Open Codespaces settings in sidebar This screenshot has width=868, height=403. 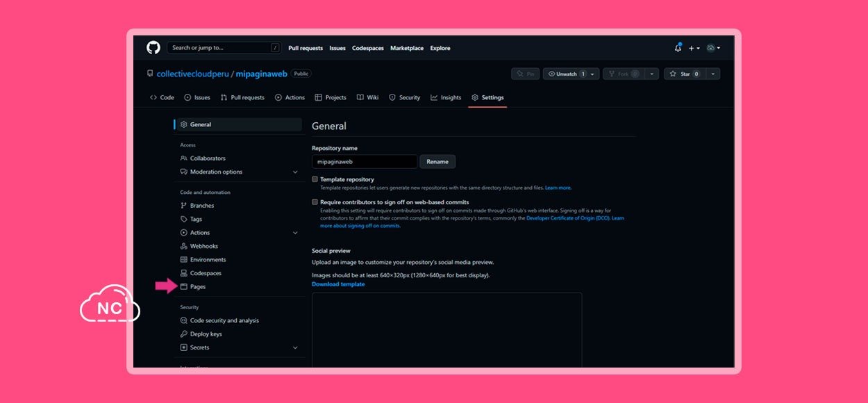pos(206,273)
